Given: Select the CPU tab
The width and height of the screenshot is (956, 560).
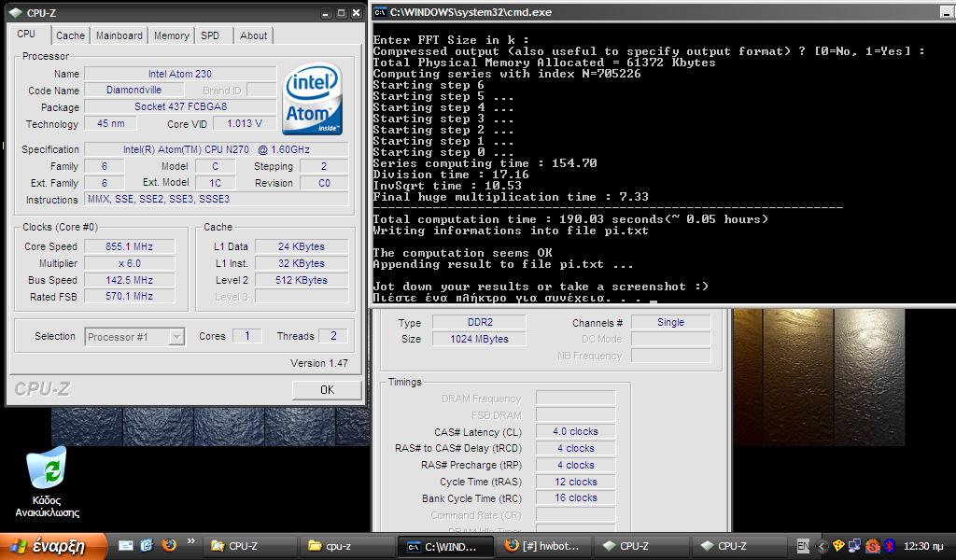Looking at the screenshot, I should point(26,35).
